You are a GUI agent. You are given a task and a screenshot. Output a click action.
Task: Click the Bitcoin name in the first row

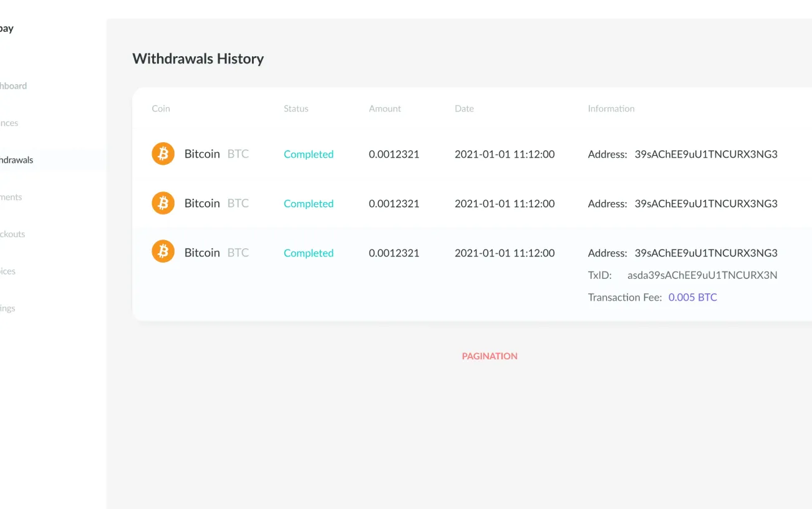click(x=202, y=153)
